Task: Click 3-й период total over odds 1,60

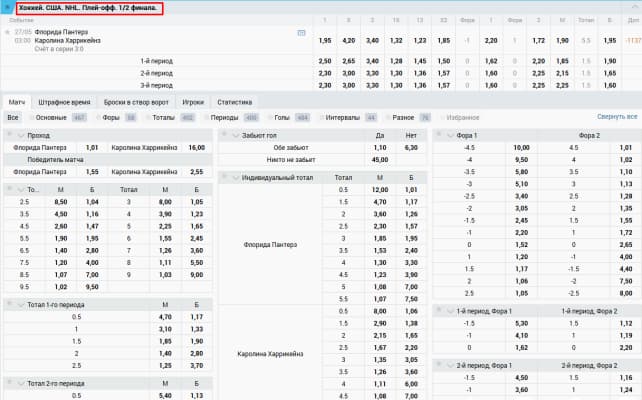Action: (610, 86)
